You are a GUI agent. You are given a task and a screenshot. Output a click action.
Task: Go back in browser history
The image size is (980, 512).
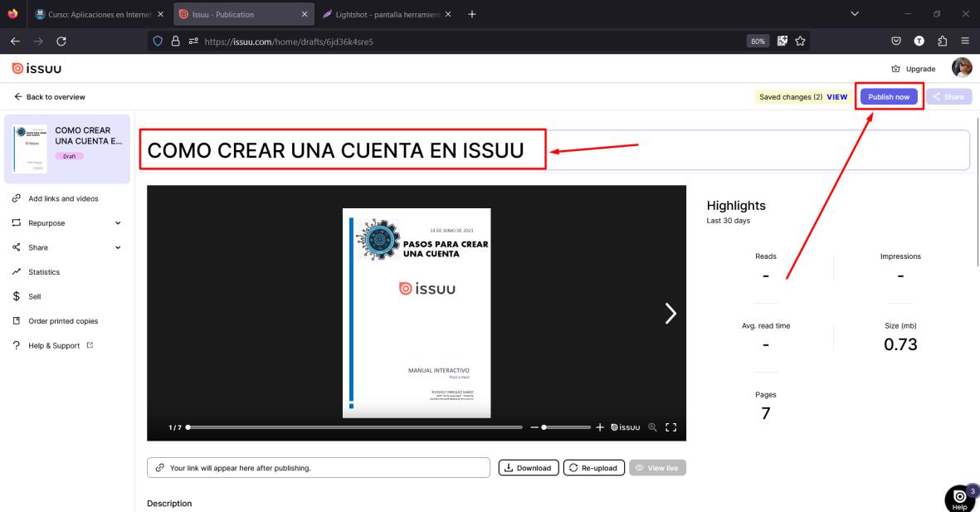(16, 41)
